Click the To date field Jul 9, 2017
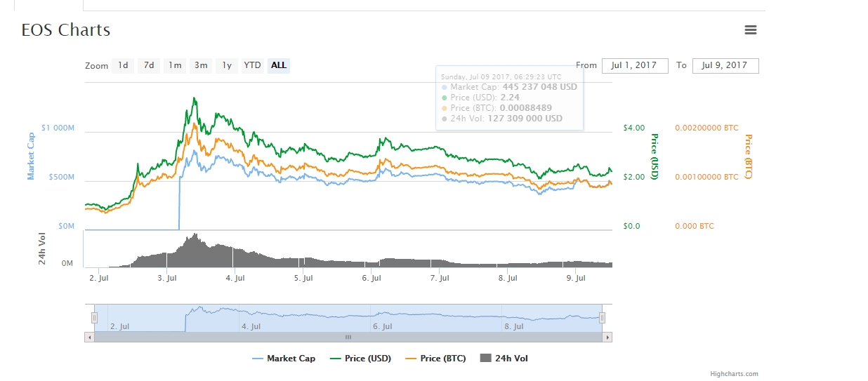This screenshot has width=868, height=381. (x=725, y=65)
